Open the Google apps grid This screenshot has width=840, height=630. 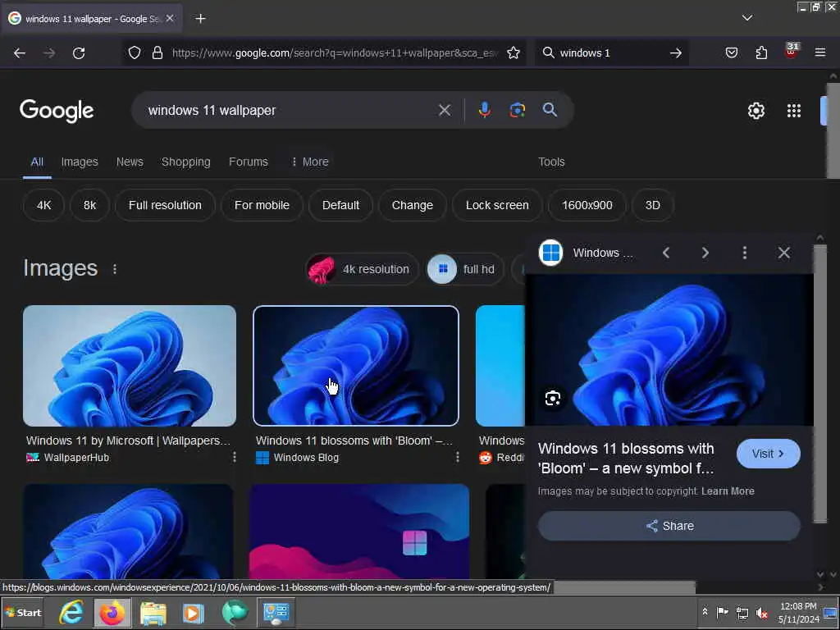pos(794,111)
